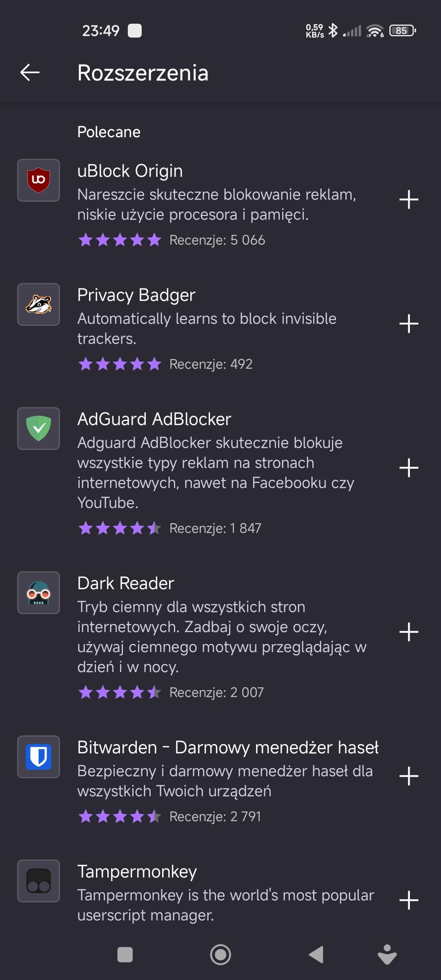Image resolution: width=441 pixels, height=980 pixels.
Task: View AdGuard AdBlocker star rating and reviews
Action: point(169,528)
